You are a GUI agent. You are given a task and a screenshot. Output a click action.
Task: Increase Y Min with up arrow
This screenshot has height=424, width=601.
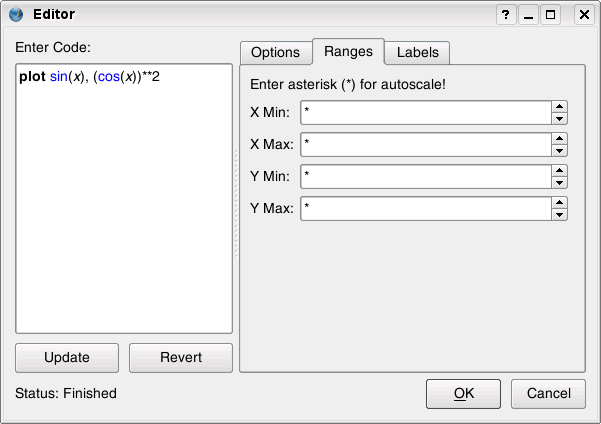point(560,171)
